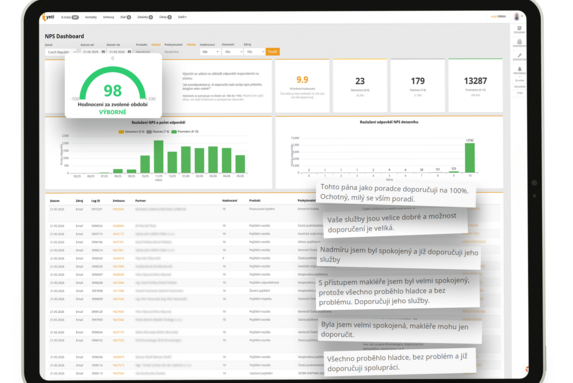
Task: Open the Země country dropdown
Action: pos(61,52)
